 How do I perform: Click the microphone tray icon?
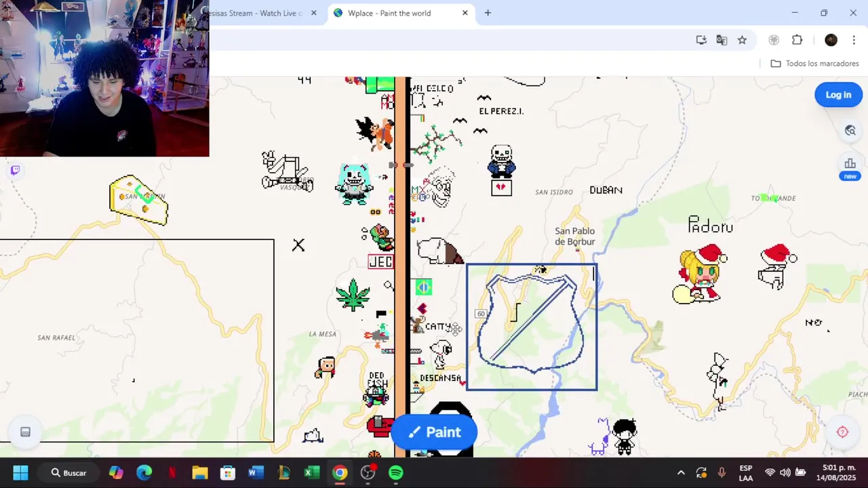[722, 472]
